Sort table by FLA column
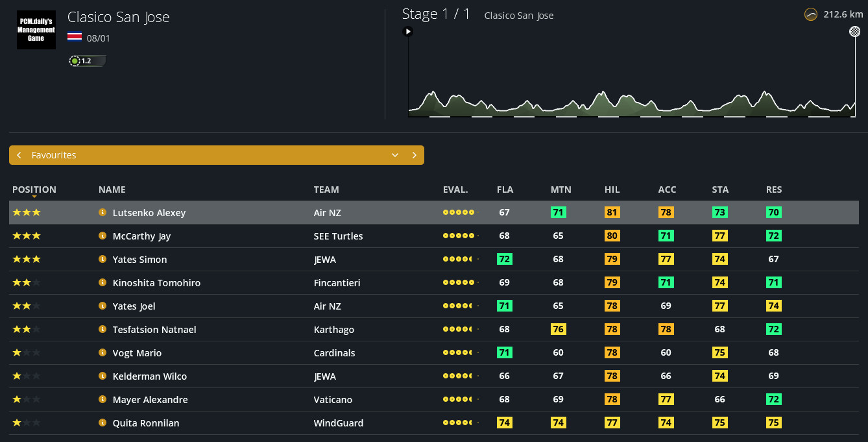Image resolution: width=868 pixels, height=442 pixels. pyautogui.click(x=505, y=190)
